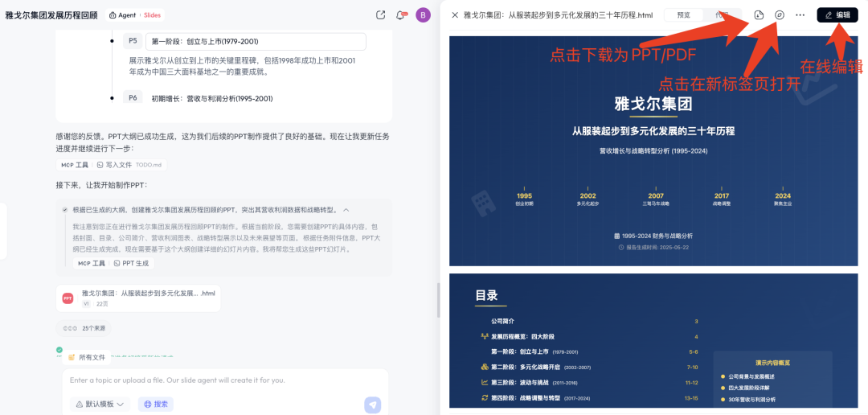Click the topic prompt input field
The width and height of the screenshot is (868, 415).
[225, 380]
